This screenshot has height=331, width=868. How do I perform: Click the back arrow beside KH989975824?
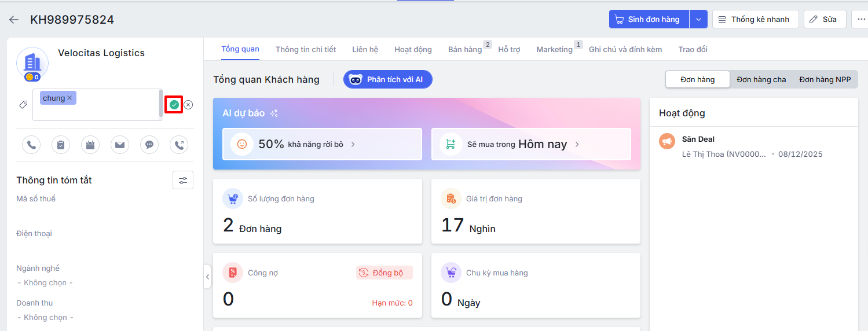(14, 20)
